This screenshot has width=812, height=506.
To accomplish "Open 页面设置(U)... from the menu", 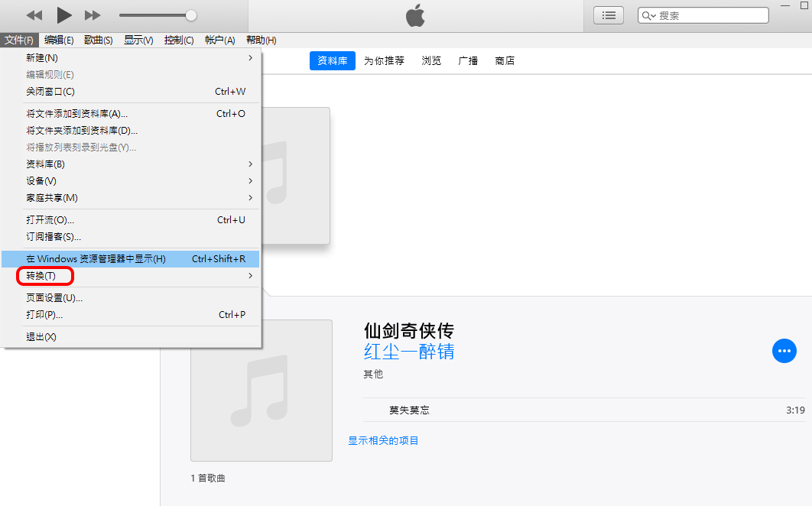I will (131, 298).
